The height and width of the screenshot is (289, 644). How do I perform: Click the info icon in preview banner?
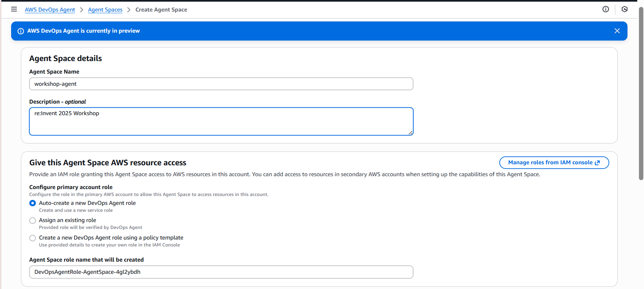tap(21, 31)
